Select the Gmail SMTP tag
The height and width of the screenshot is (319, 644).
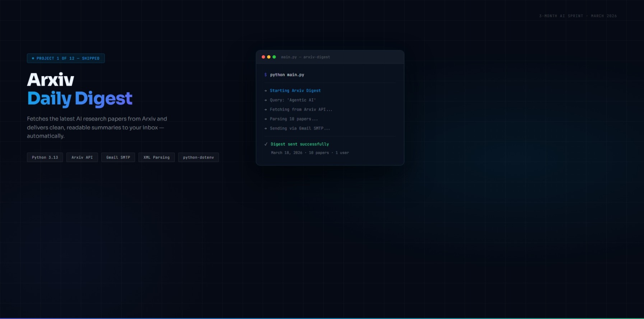pyautogui.click(x=118, y=157)
